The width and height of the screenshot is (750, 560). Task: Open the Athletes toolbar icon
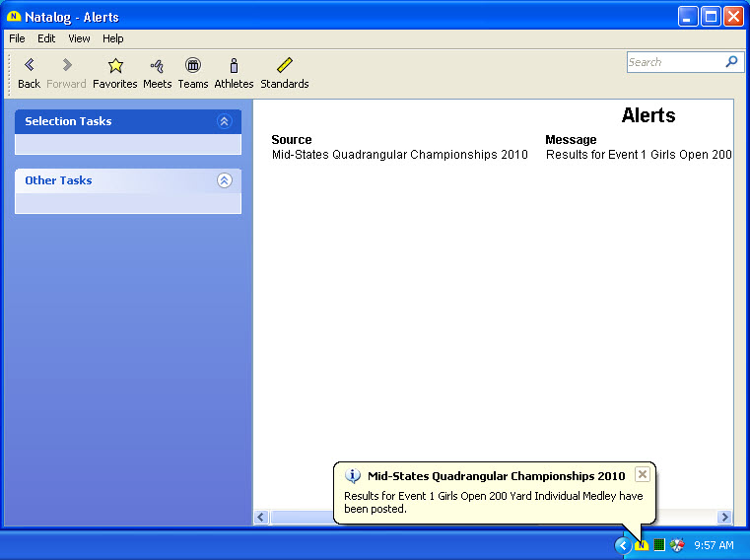pos(234,66)
